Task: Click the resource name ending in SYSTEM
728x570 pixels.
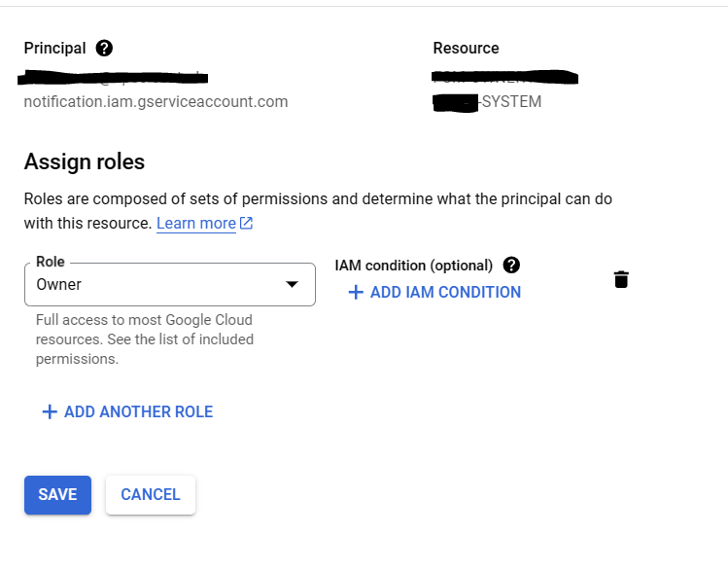Action: pos(487,102)
